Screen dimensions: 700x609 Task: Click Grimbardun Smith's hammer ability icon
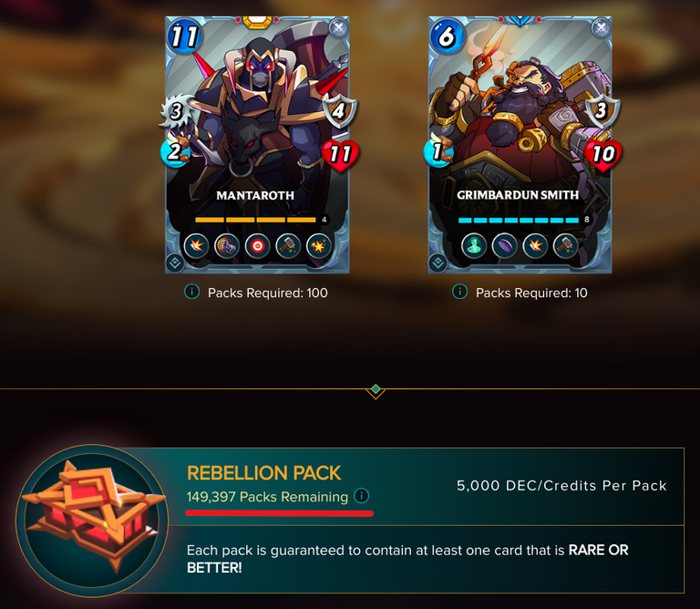(x=566, y=245)
